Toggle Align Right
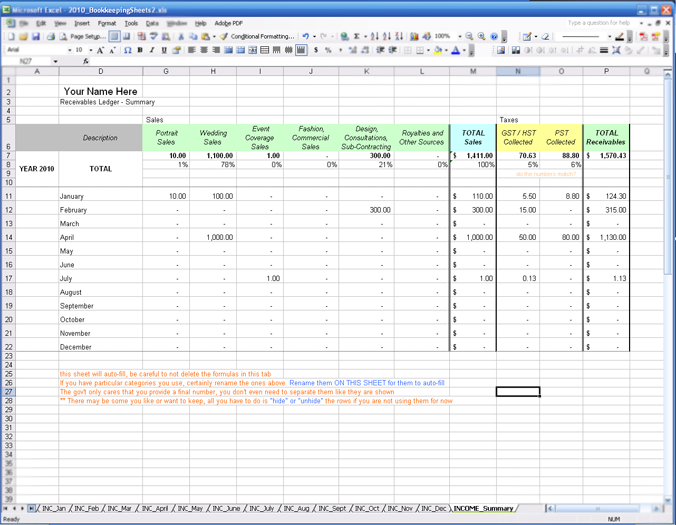This screenshot has width=676, height=525. (216, 50)
